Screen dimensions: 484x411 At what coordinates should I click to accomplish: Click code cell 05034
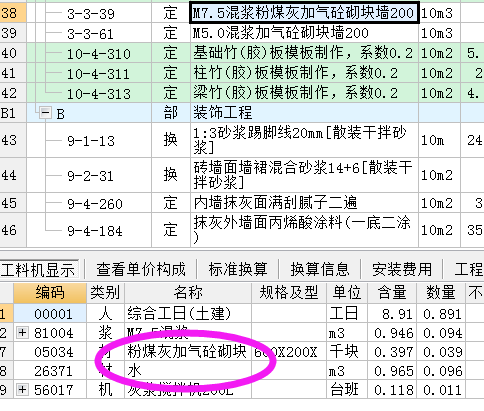coord(50,352)
